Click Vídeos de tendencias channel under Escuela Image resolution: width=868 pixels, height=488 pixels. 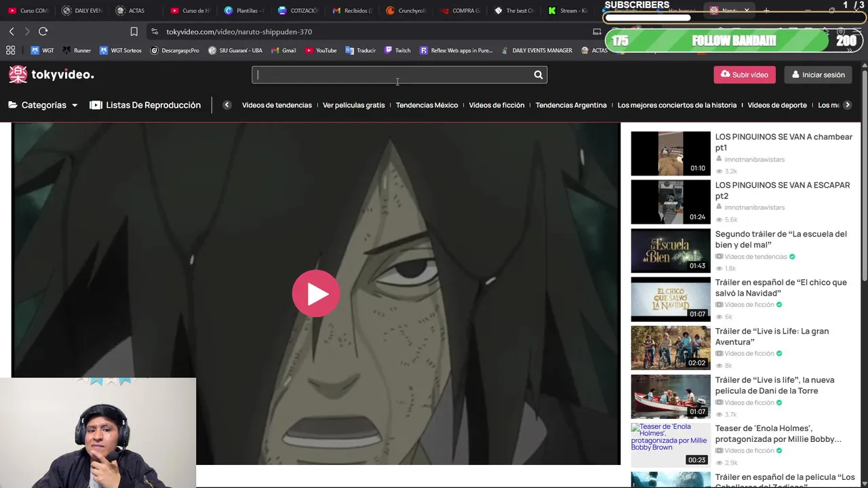click(755, 257)
